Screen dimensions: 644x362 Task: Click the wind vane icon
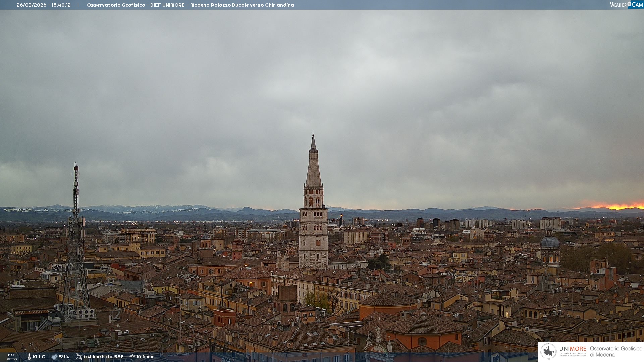79,357
